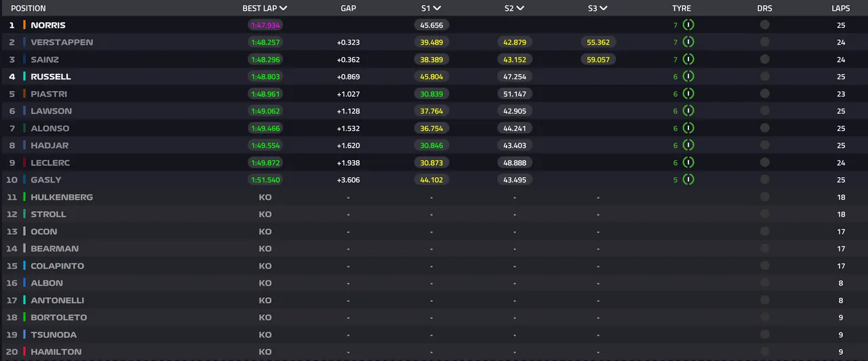This screenshot has height=361, width=868.
Task: Click driver name TSUNODA
Action: [x=54, y=335]
